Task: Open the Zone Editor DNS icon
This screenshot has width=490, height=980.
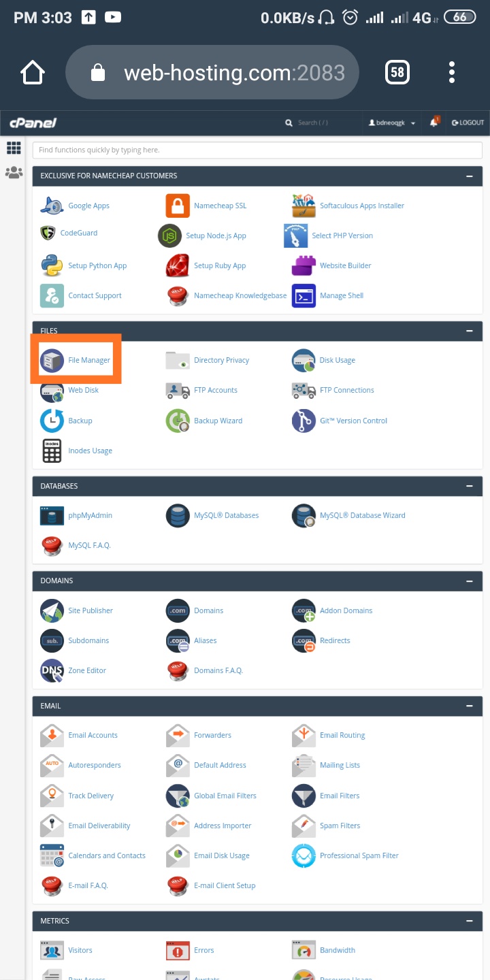Action: 52,670
